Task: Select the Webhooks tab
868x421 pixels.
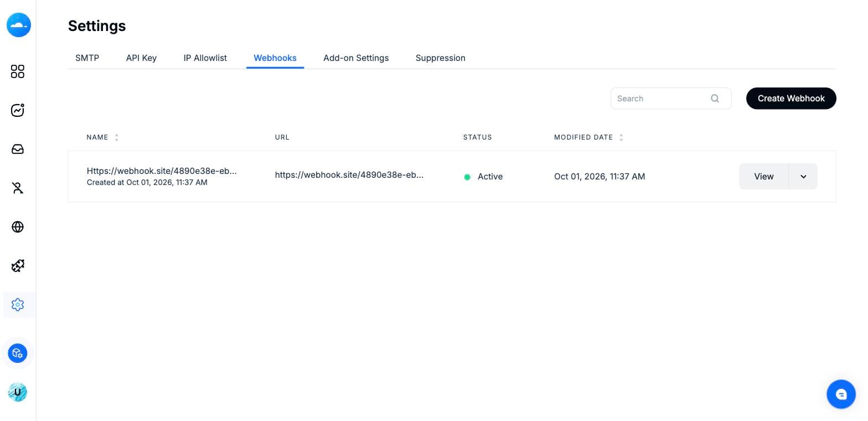Action: (x=275, y=58)
